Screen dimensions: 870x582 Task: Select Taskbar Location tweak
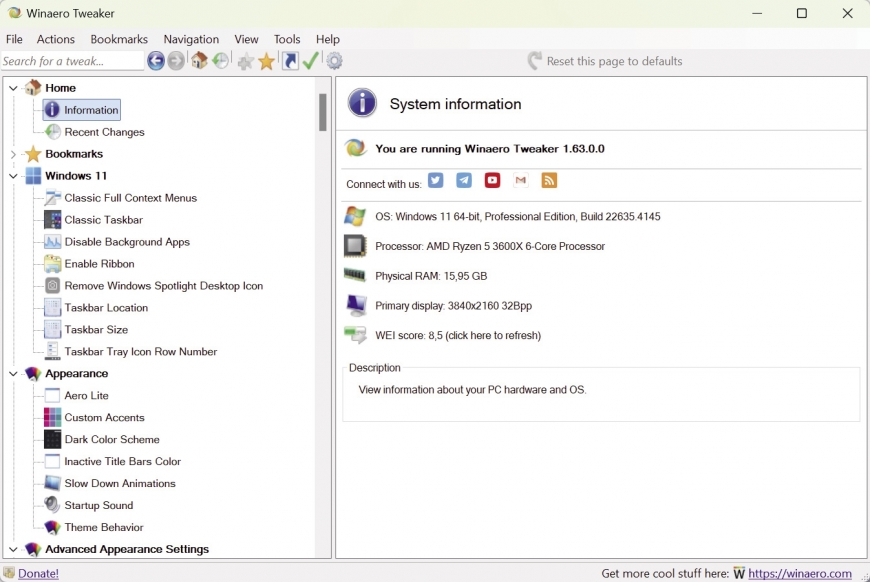[x=106, y=308]
